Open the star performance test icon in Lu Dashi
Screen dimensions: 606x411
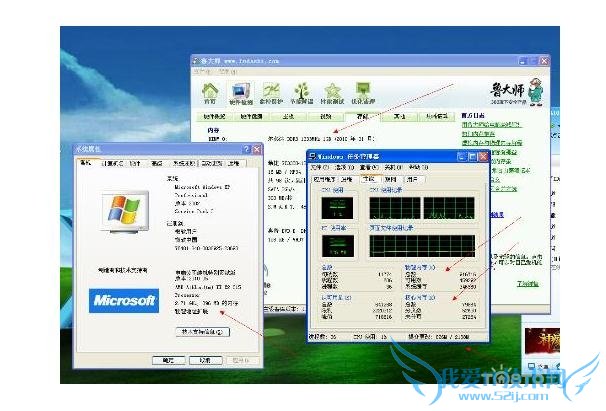click(332, 91)
